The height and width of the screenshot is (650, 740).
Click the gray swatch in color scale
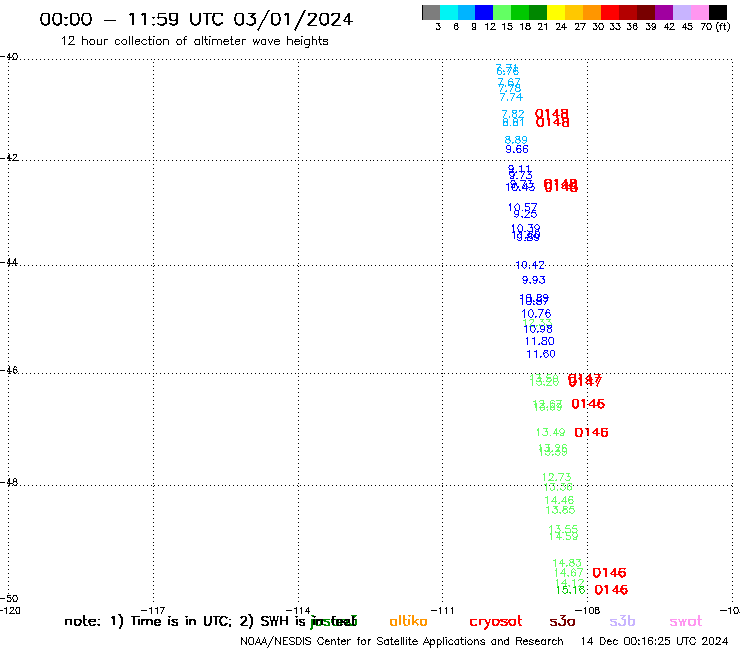coord(431,12)
